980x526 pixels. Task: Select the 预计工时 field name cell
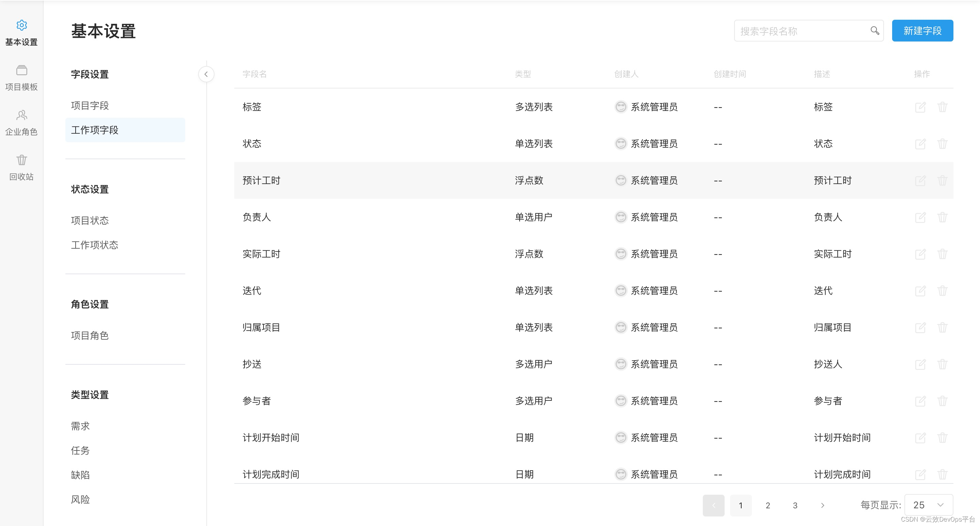coord(262,181)
